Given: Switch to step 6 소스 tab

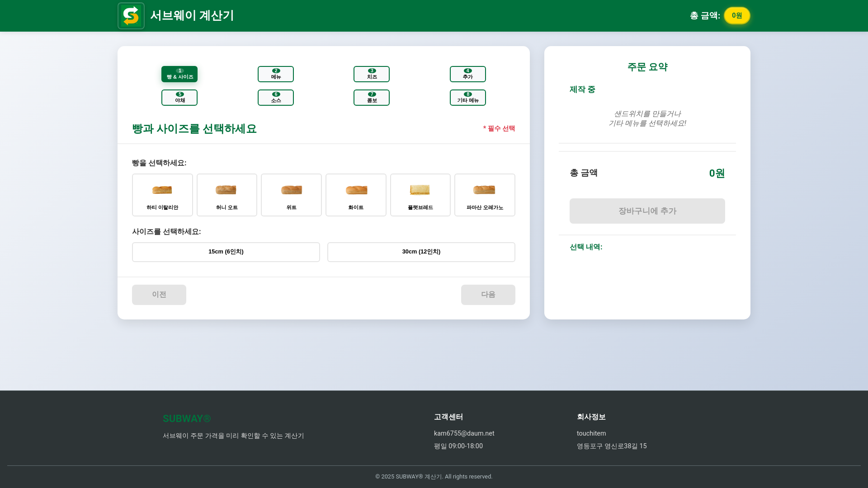Looking at the screenshot, I should [276, 98].
